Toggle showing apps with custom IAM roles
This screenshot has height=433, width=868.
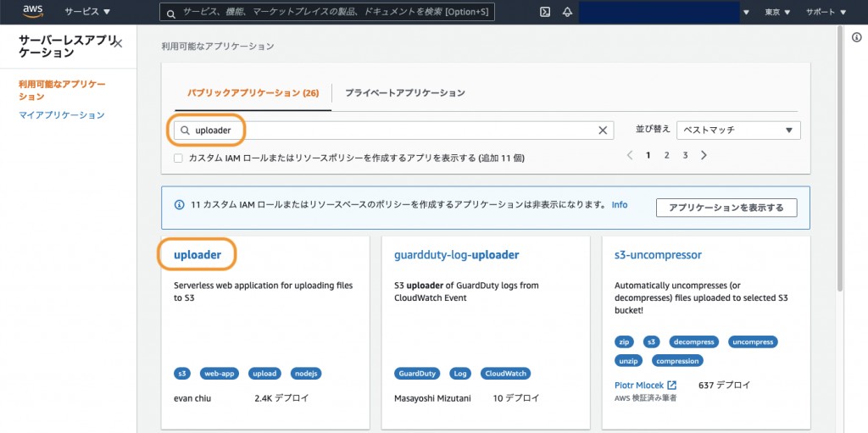pyautogui.click(x=178, y=158)
